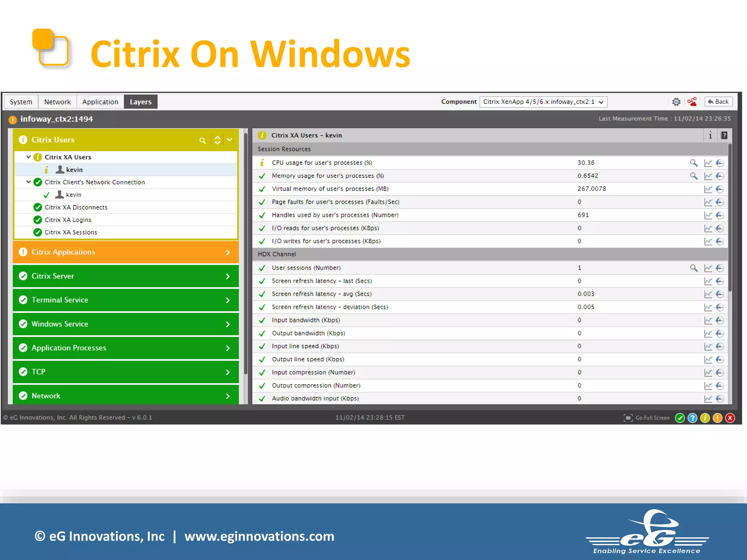
Task: Click the blue question status icon in footer
Action: 692,418
